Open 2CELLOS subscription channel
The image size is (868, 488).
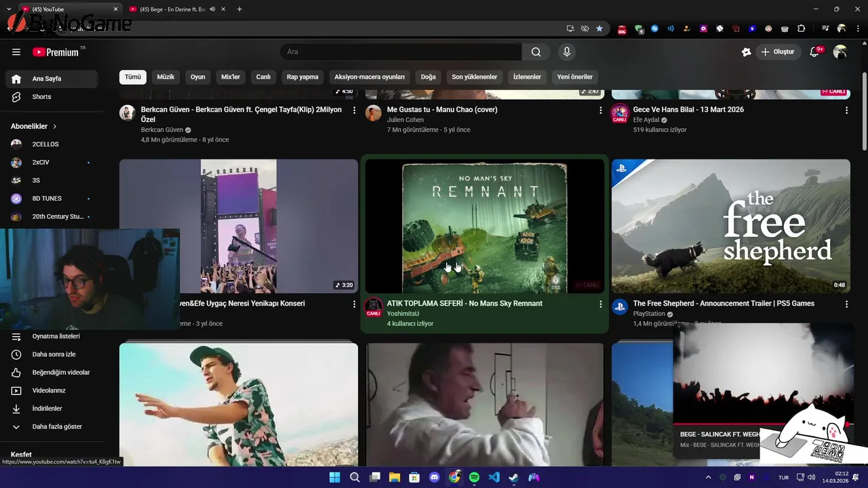(x=52, y=144)
